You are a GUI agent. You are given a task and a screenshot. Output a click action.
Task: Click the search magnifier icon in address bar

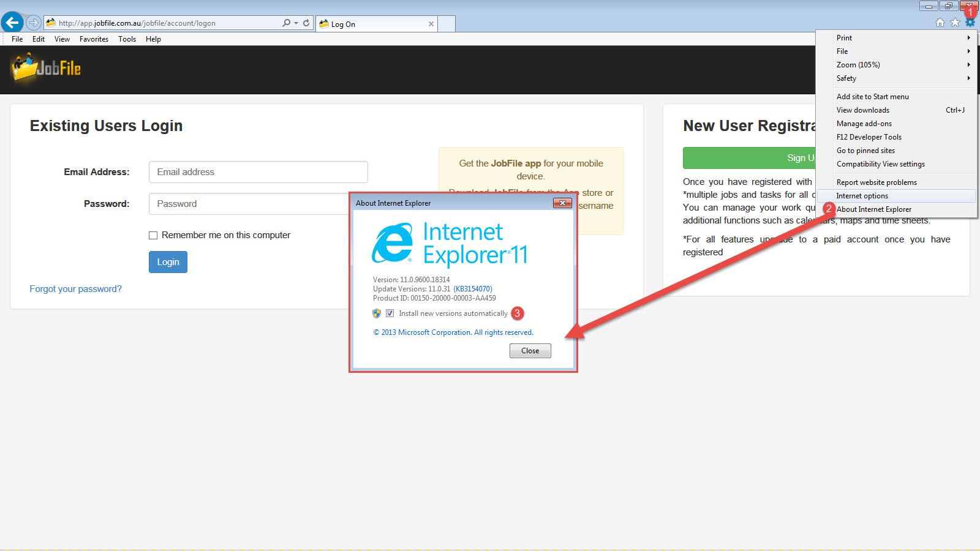pos(286,23)
